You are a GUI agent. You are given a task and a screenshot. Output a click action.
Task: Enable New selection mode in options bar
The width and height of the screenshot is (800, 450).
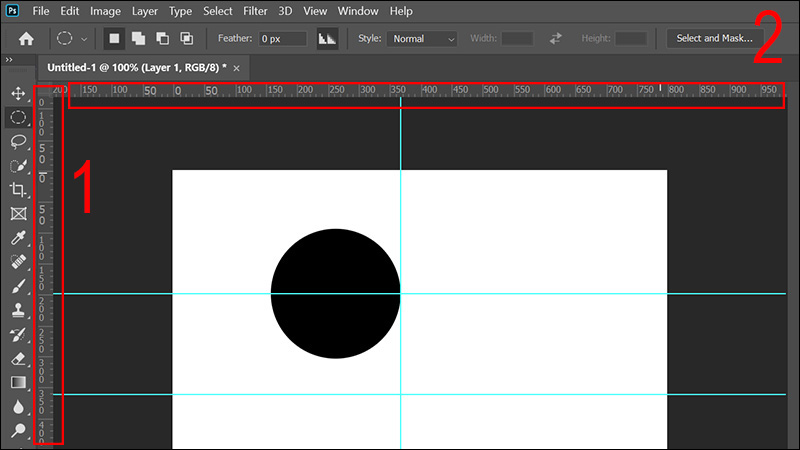pyautogui.click(x=114, y=39)
